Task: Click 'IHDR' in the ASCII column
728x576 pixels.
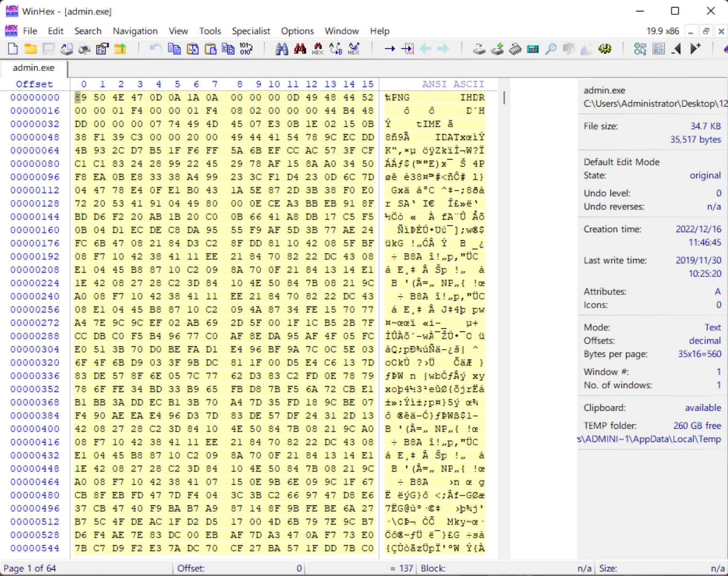Action: click(x=472, y=97)
